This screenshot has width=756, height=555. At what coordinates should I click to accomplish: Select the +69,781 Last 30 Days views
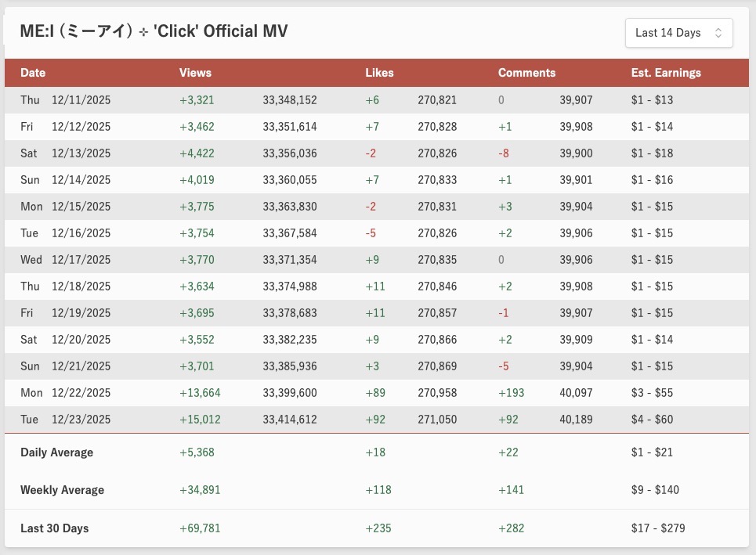[x=200, y=528]
